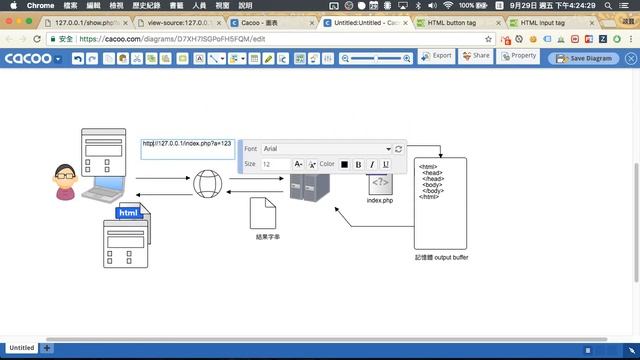The width and height of the screenshot is (640, 360).
Task: Select the laptop shape on canvas
Action: coord(104,189)
